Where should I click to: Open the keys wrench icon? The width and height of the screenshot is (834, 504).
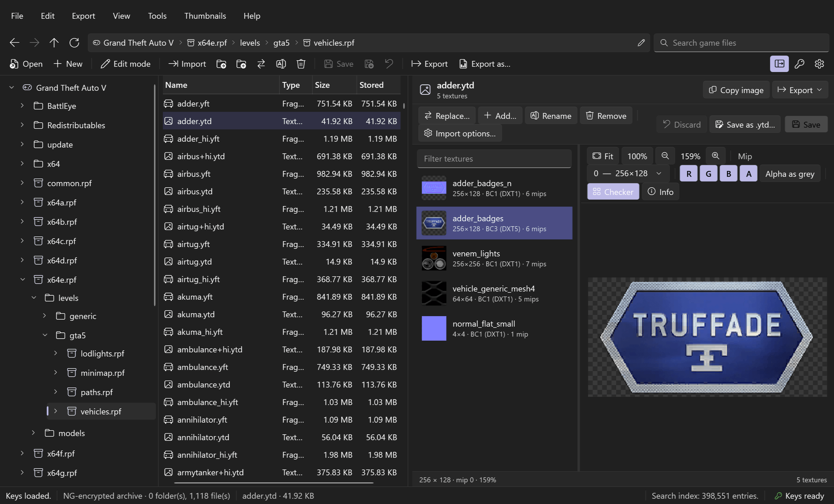(800, 64)
